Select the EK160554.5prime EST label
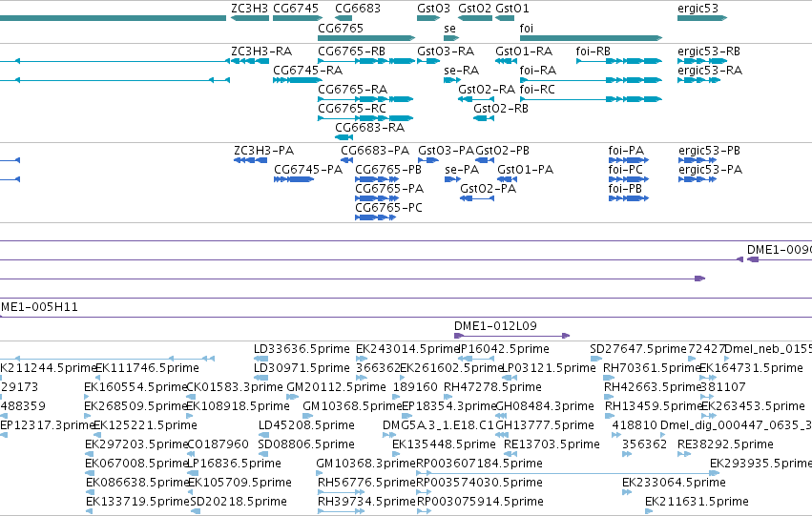812x516 pixels. coord(135,387)
